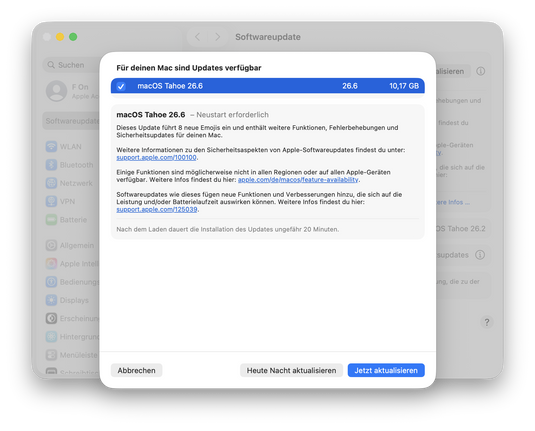Select the Menüleiste item in sidebar

coord(72,355)
